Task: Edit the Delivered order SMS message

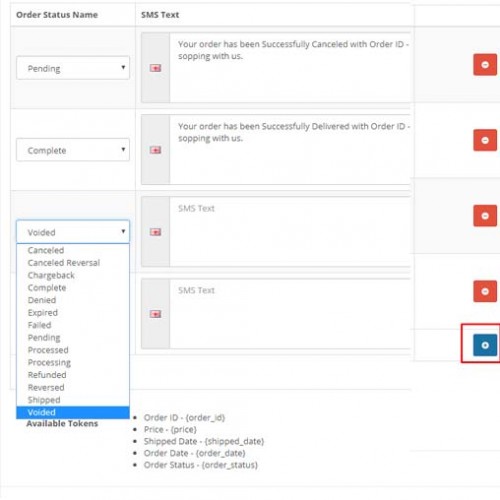Action: pos(290,150)
